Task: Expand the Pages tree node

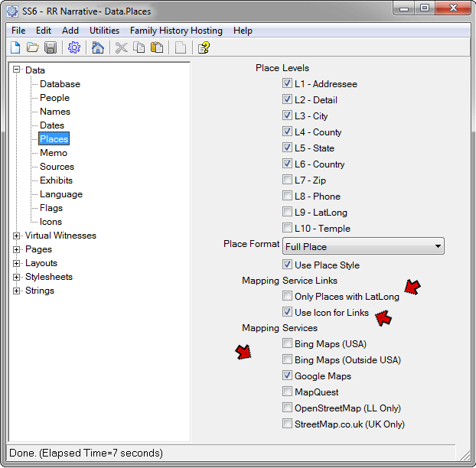Action: 16,249
